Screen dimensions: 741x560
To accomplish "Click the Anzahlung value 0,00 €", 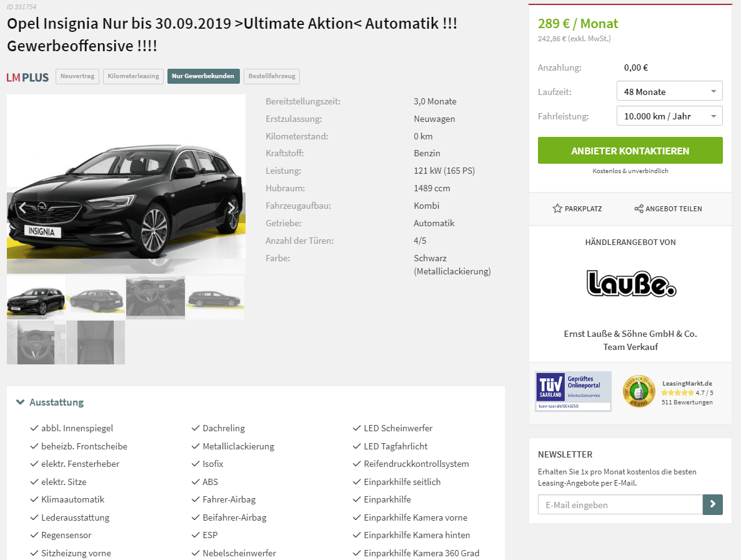I will [635, 67].
